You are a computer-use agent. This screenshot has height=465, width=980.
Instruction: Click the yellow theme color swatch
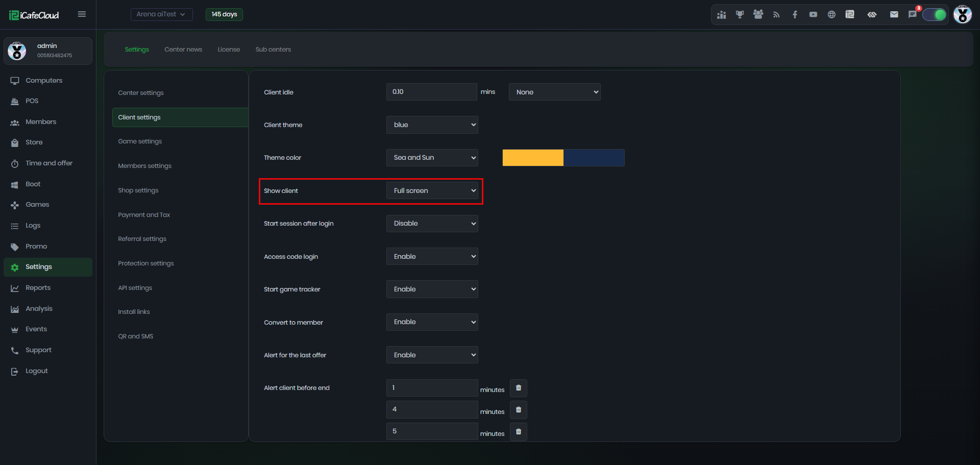point(533,158)
